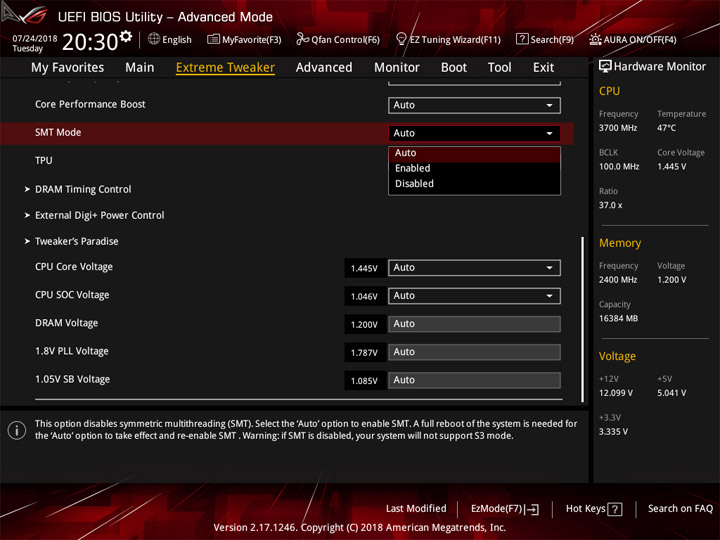Open the Tool tab
The image size is (720, 540).
click(x=500, y=68)
